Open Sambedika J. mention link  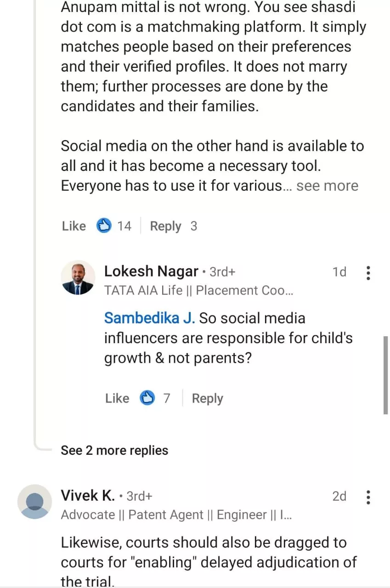pos(150,318)
